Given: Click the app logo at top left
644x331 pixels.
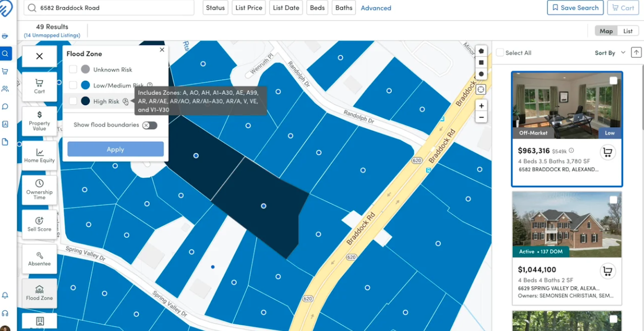Looking at the screenshot, I should click(x=6, y=9).
